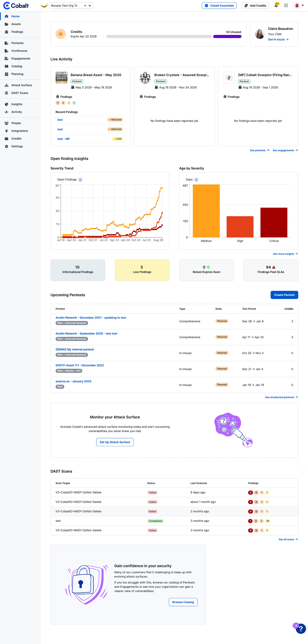Click the Browse Catalog button
The image size is (308, 644).
coord(183,602)
